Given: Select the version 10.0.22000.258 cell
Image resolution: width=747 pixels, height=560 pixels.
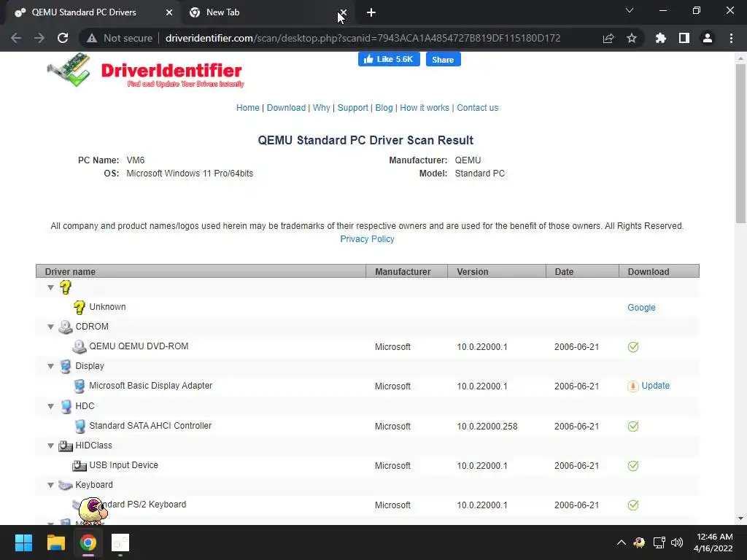Looking at the screenshot, I should (x=487, y=426).
